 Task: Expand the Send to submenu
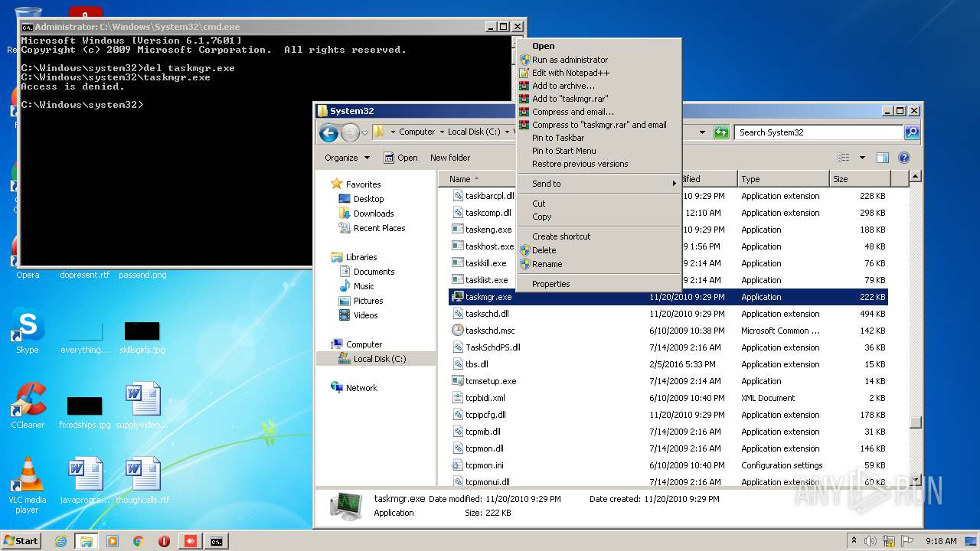599,184
